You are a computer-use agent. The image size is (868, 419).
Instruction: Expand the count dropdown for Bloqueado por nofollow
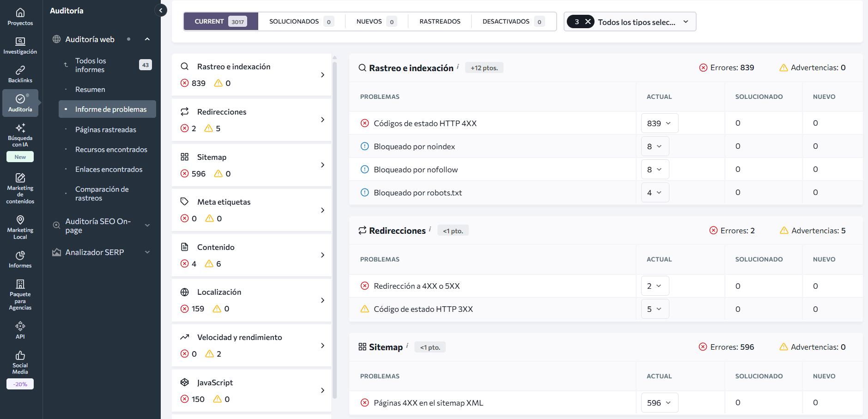click(x=655, y=170)
